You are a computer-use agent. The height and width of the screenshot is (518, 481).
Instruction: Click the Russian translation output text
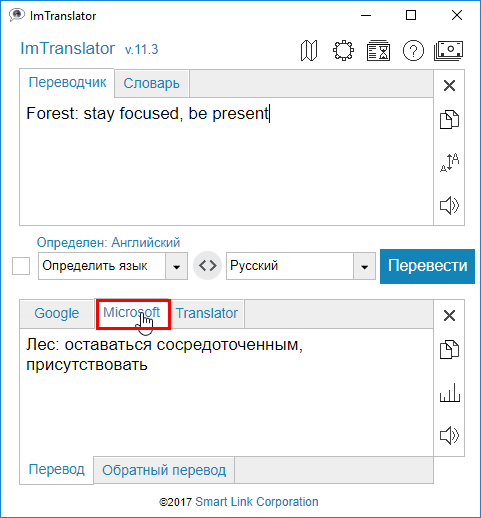(164, 354)
